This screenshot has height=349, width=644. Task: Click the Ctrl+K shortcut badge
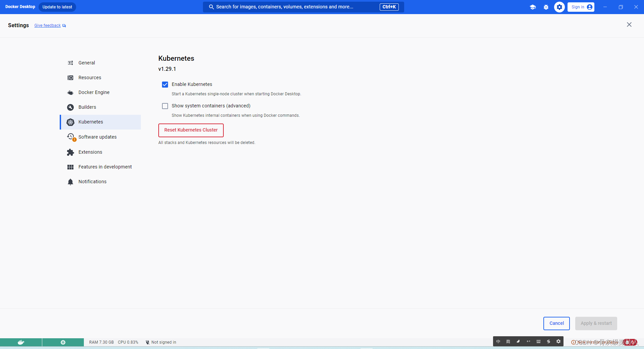(x=389, y=7)
